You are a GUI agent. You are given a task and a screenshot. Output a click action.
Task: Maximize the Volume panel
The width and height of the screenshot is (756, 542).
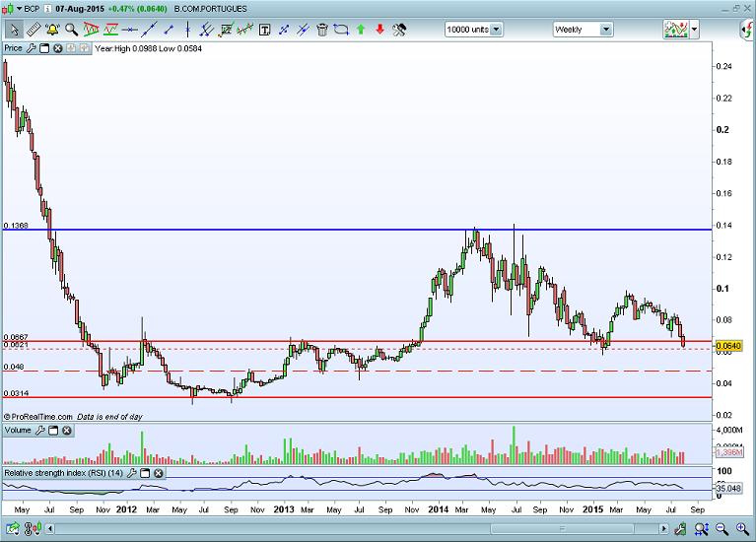click(53, 430)
